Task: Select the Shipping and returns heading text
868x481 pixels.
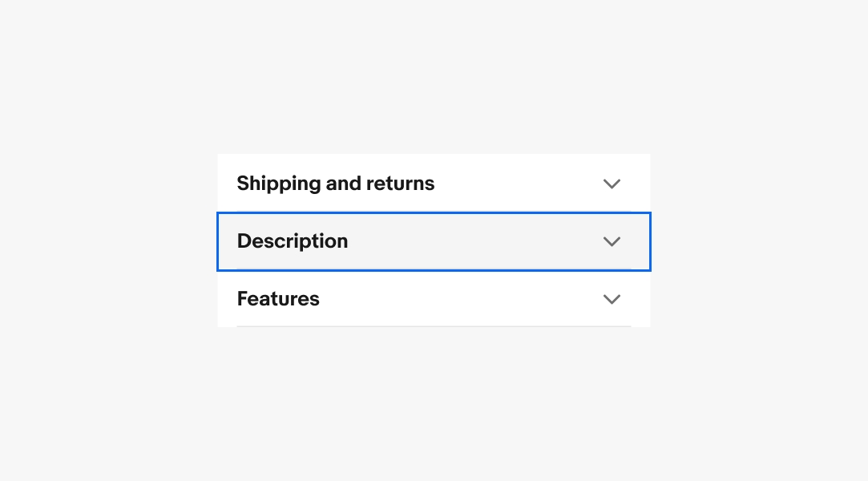Action: pyautogui.click(x=336, y=184)
